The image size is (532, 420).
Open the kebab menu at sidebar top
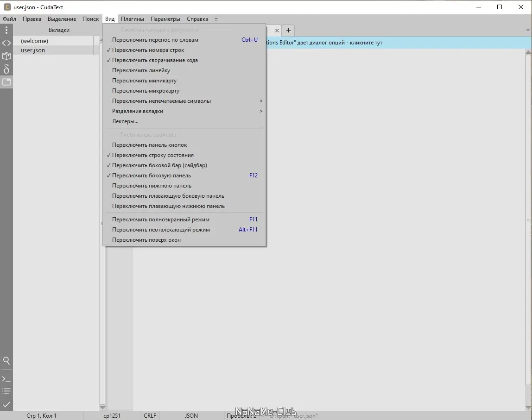6,30
